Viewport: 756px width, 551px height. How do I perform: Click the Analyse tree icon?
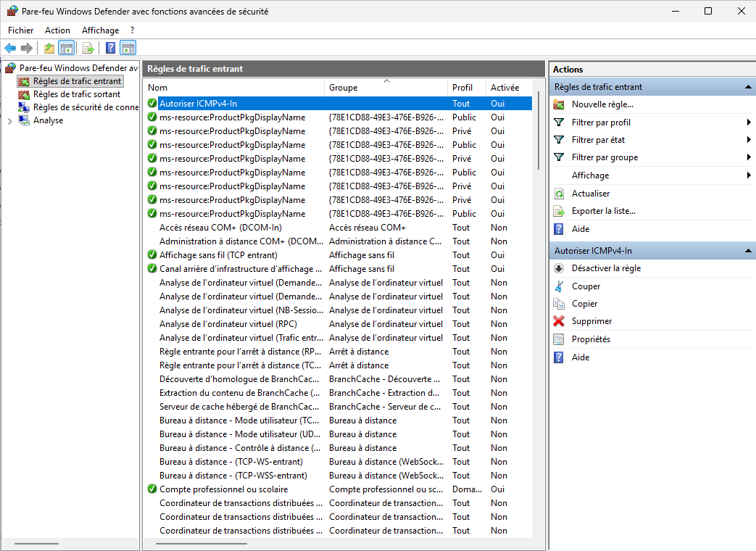point(24,120)
